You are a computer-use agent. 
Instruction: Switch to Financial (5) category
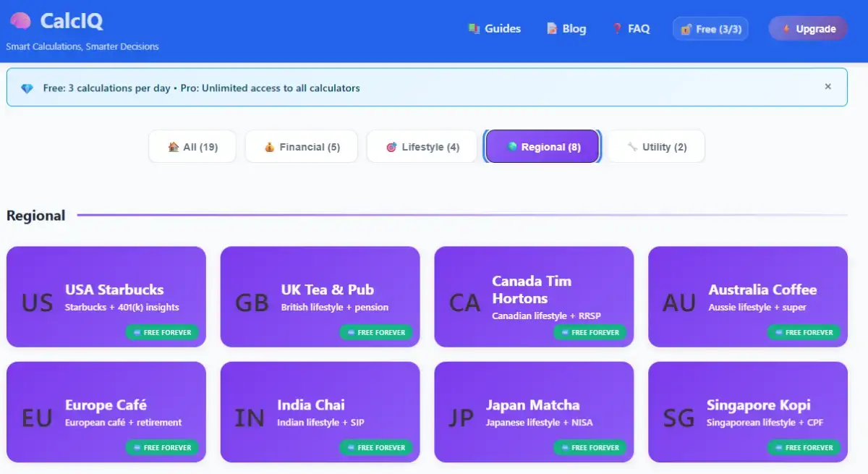click(x=302, y=147)
